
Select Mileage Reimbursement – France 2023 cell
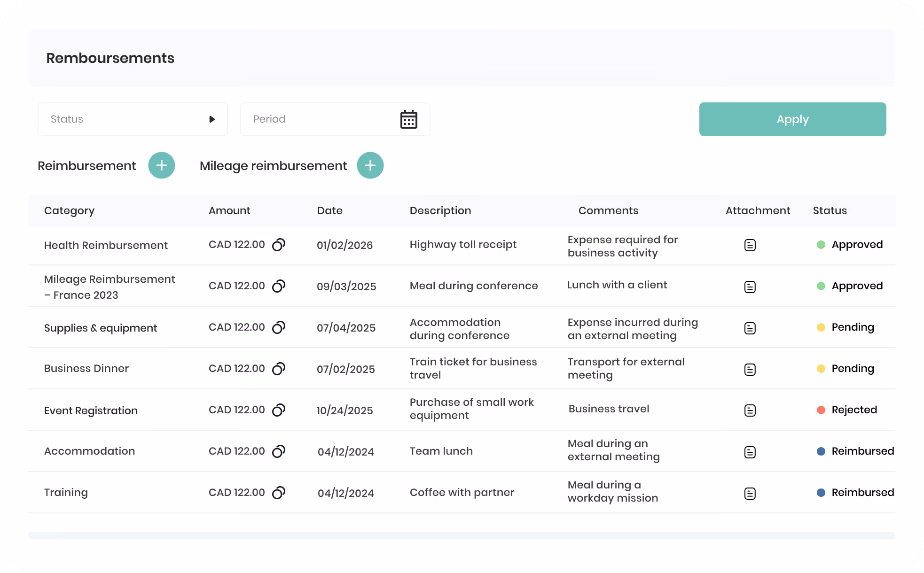pos(110,287)
